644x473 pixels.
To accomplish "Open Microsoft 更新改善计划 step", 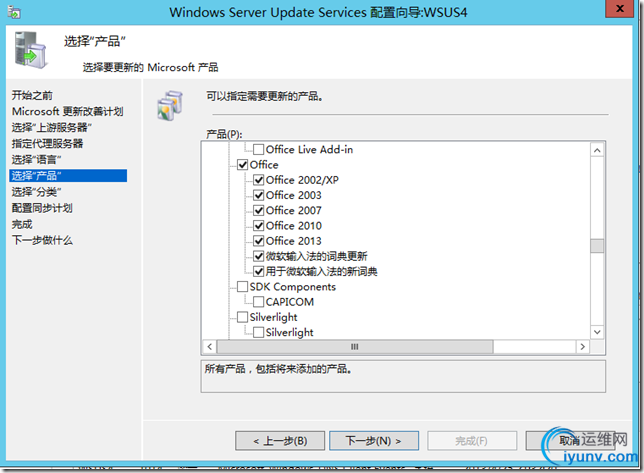I will (67, 111).
